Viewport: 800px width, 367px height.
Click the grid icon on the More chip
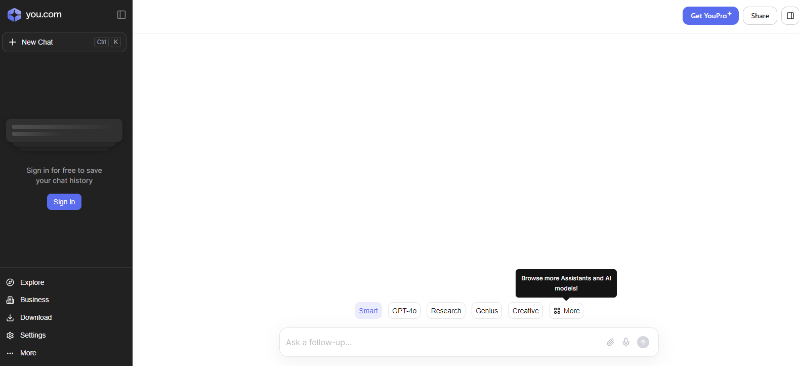(x=557, y=311)
